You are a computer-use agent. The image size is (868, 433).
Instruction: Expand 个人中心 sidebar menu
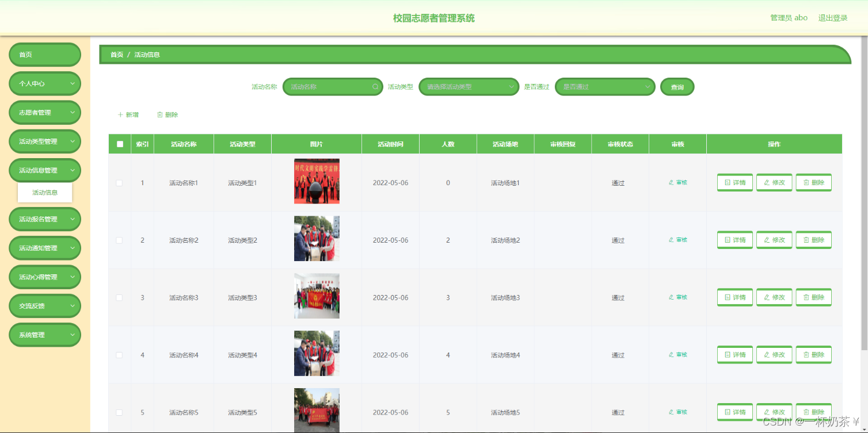(x=45, y=83)
